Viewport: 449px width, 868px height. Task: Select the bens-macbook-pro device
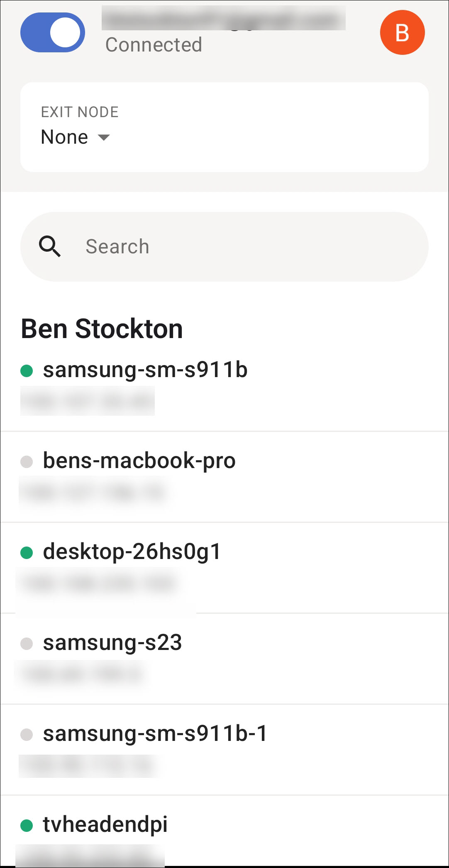point(139,461)
